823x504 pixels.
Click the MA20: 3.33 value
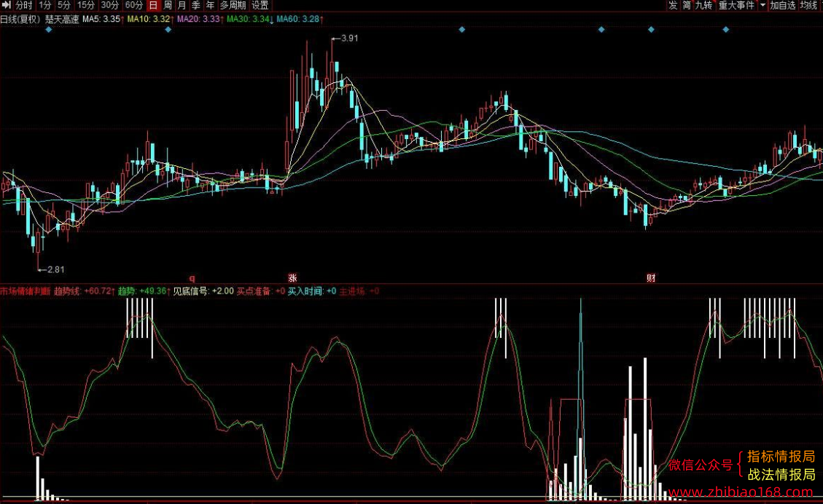[200, 20]
